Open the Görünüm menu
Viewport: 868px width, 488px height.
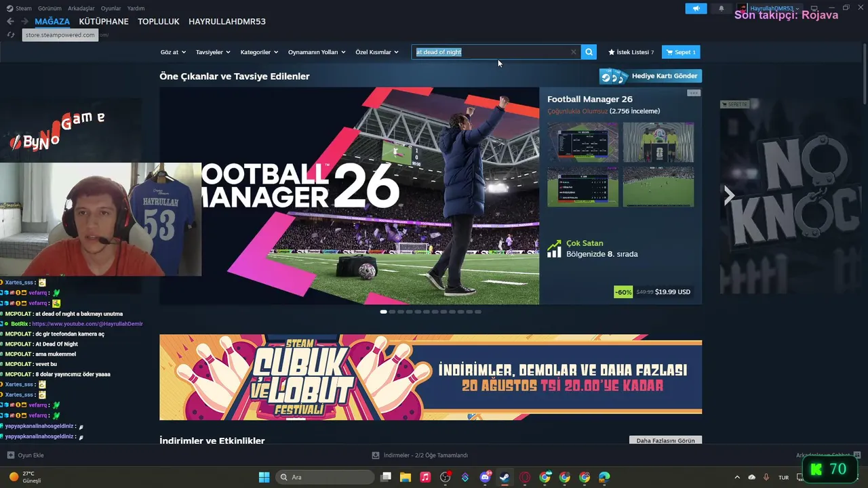click(50, 8)
